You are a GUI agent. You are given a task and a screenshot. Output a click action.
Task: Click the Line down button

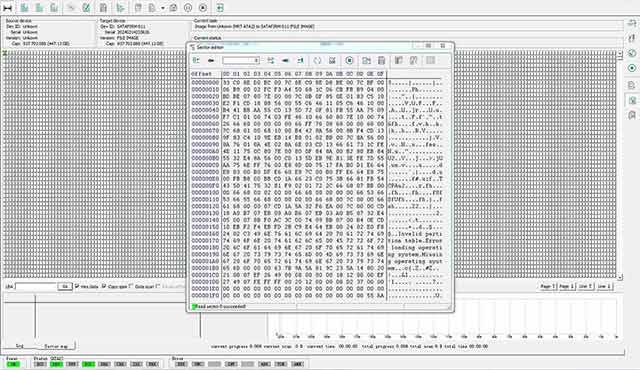coord(604,286)
